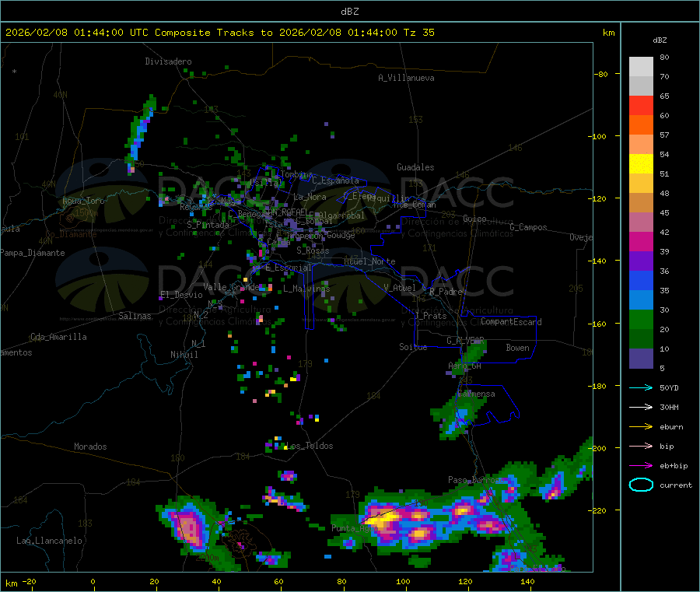700x592 pixels.
Task: Click the green 30 dBZ legend swatch
Action: [x=641, y=319]
